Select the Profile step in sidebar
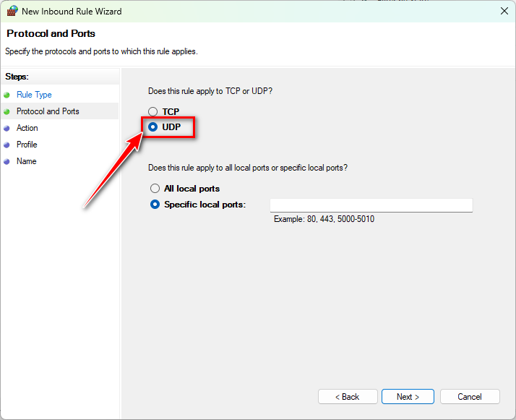 pyautogui.click(x=27, y=145)
